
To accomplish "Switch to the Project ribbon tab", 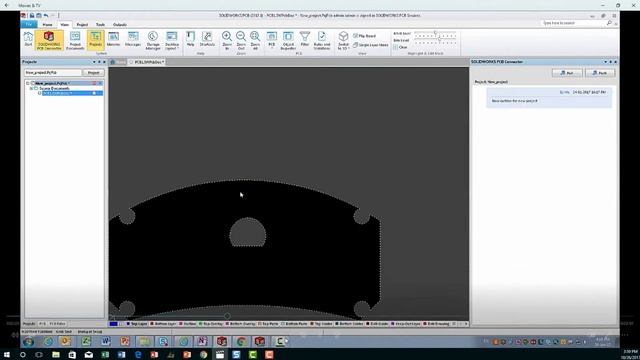I will (82, 24).
